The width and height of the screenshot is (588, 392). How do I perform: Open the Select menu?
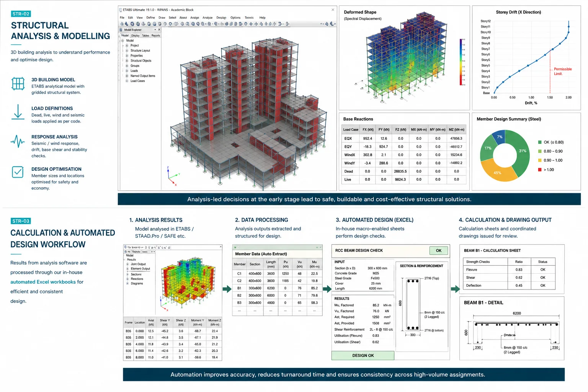172,18
